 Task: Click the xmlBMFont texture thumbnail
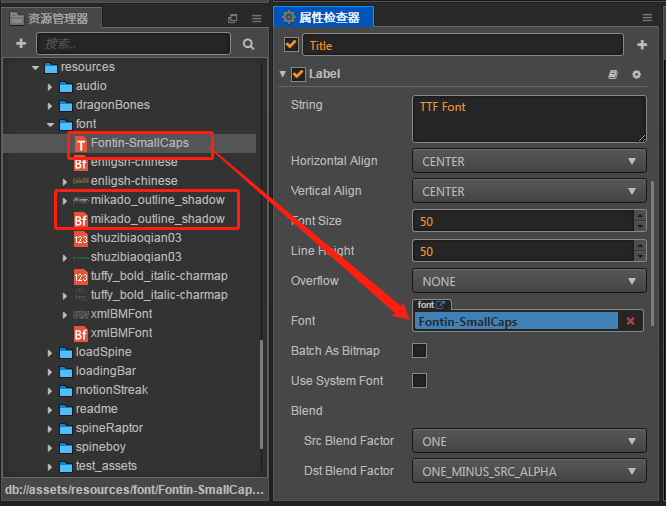click(81, 315)
